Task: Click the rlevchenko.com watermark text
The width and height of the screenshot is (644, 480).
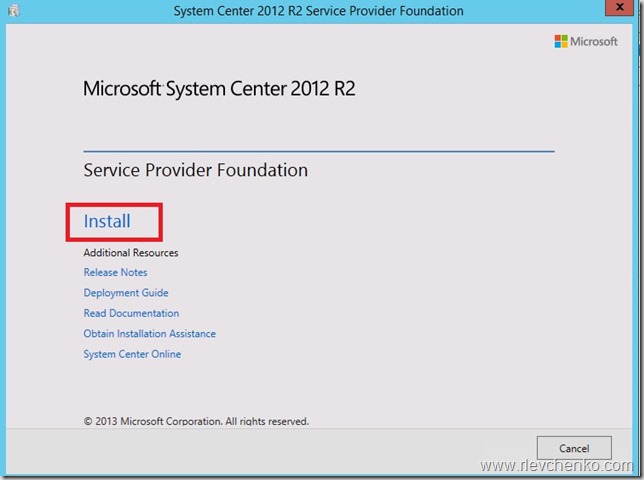Action: point(556,466)
